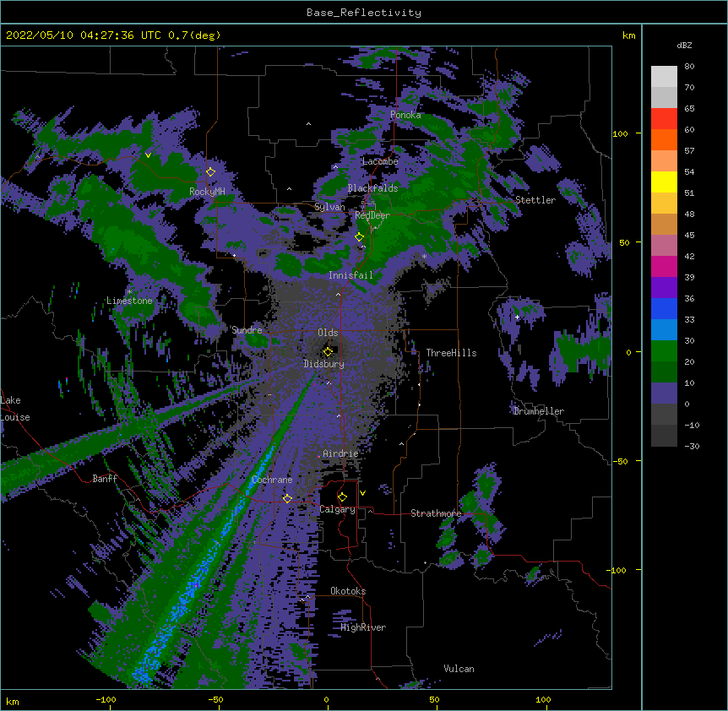Click the Lake Louise label at the map edge

[15, 409]
